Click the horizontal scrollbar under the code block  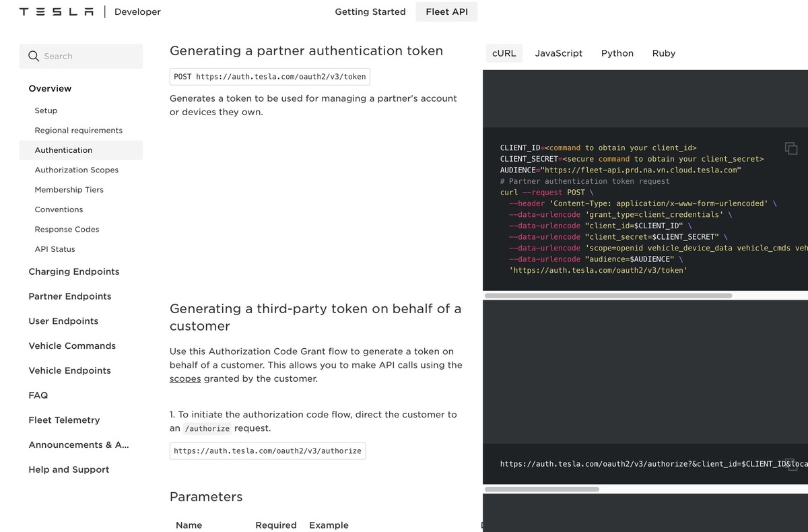coord(608,295)
